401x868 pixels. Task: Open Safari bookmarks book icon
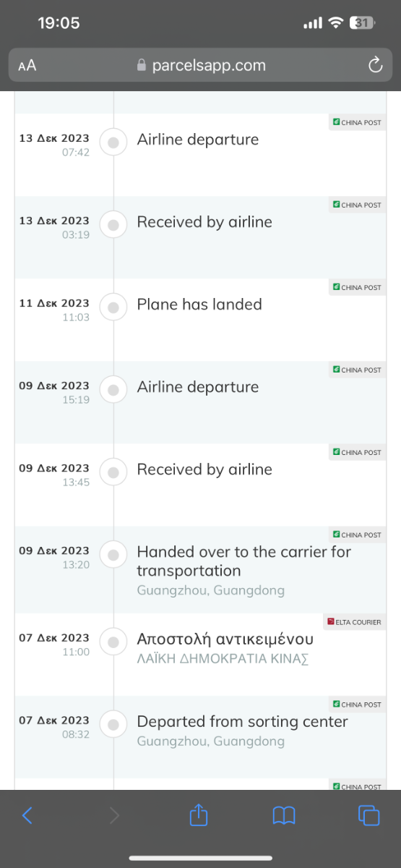tap(284, 815)
